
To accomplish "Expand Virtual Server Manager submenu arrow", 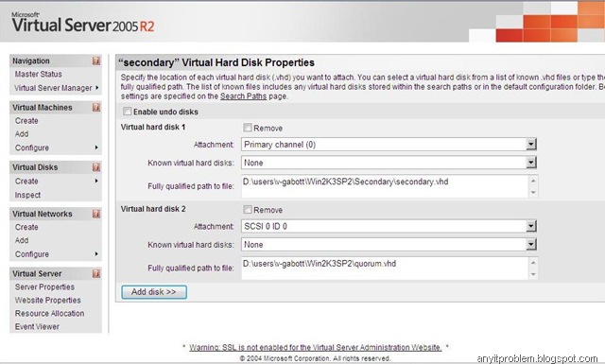I will [x=96, y=88].
